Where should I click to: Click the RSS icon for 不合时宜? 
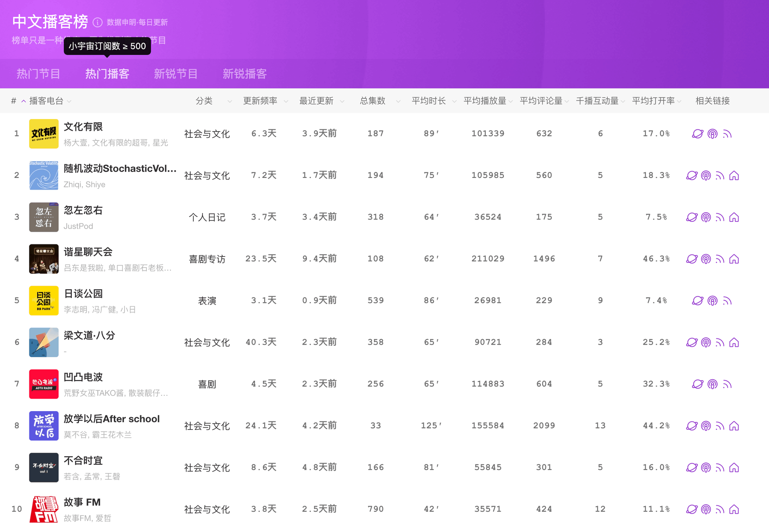pyautogui.click(x=720, y=467)
